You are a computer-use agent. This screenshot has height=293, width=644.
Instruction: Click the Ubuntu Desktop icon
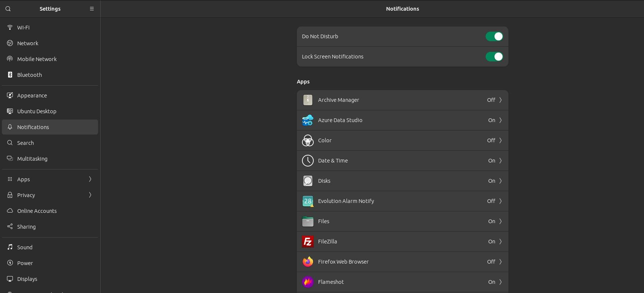click(x=10, y=111)
